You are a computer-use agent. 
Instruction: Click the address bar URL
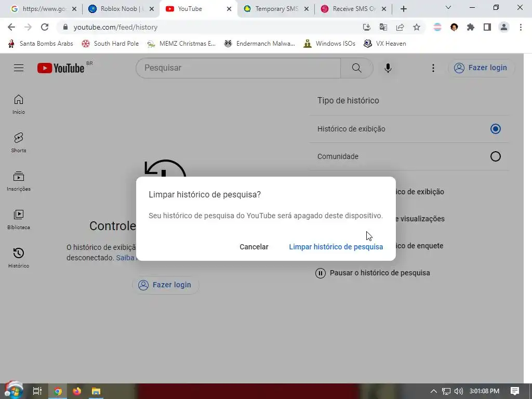tap(115, 27)
